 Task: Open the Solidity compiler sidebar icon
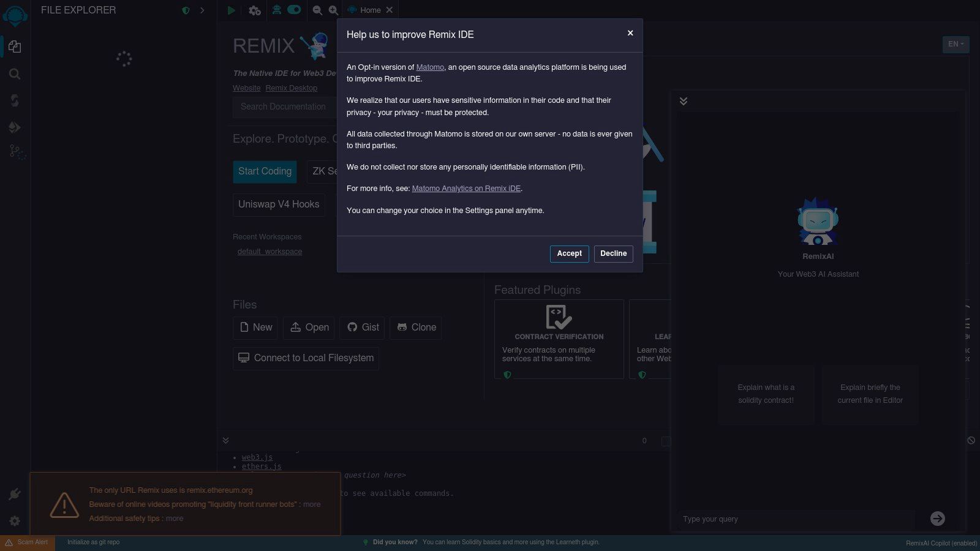pos(15,100)
